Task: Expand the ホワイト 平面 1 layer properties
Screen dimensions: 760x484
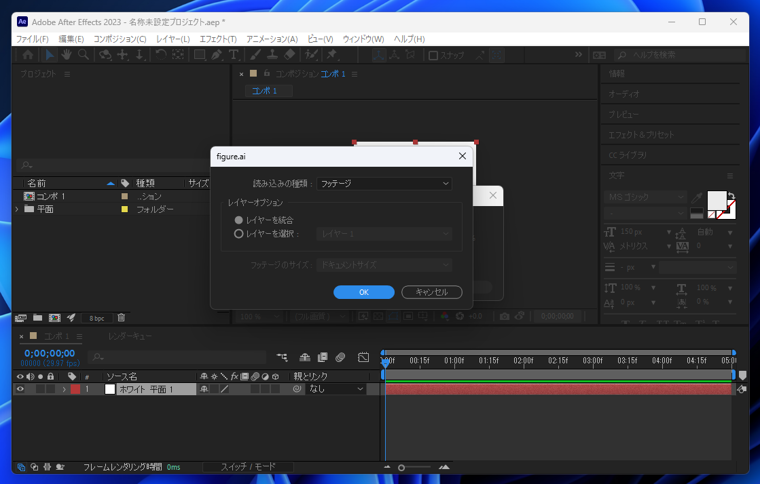Action: pos(63,389)
